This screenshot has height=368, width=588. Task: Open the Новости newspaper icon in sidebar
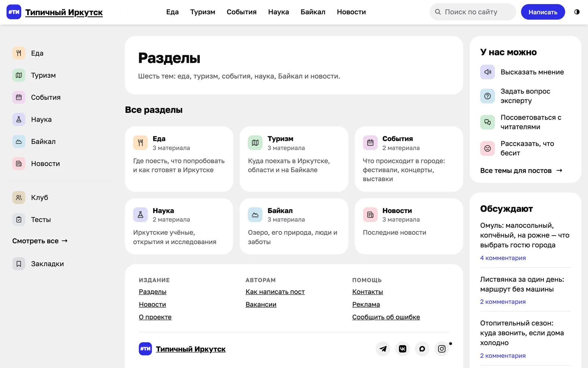pyautogui.click(x=19, y=163)
